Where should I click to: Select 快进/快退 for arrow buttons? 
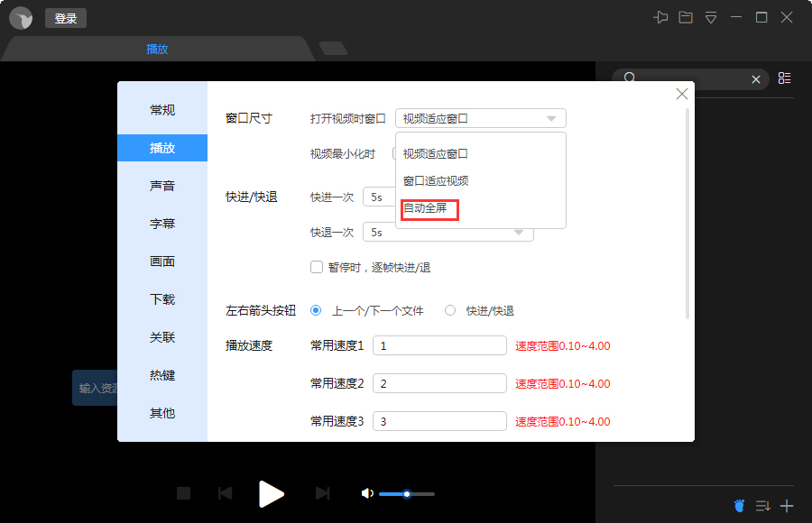(x=450, y=310)
